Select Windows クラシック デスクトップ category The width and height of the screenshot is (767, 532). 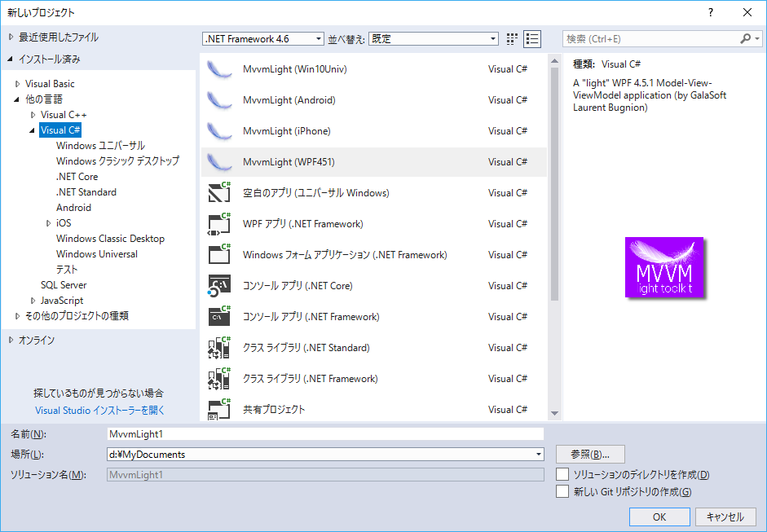pos(117,160)
